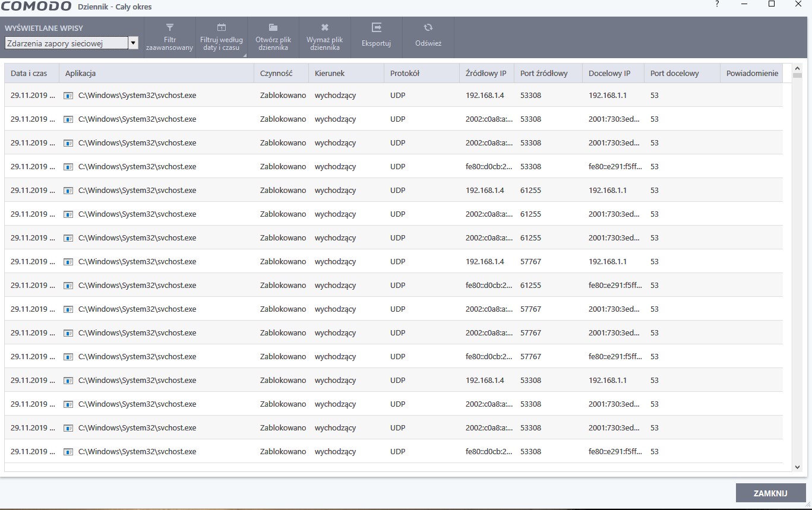Click the window resize grip corner
This screenshot has height=510, width=812.
click(x=807, y=505)
